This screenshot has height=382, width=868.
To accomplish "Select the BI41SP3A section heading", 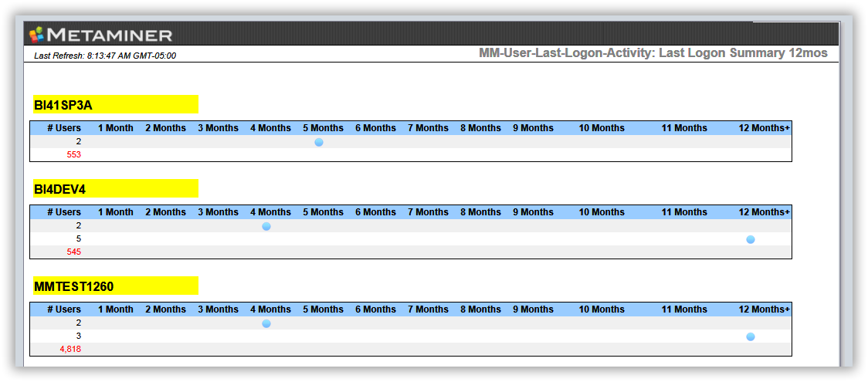I will (x=63, y=105).
